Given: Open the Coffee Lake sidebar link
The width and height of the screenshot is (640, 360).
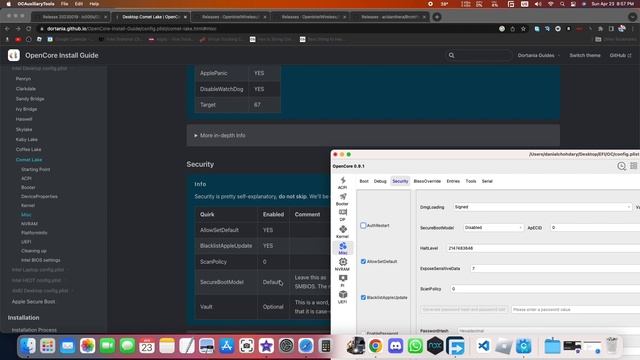Looking at the screenshot, I should (28, 149).
